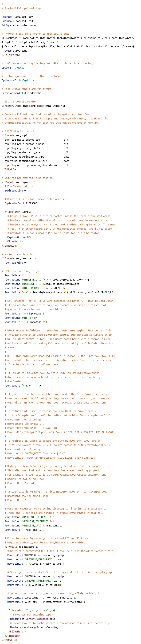This screenshot has height=644, width=141.
Task: Place cursor on Options -Indexes line
Action: (13, 68)
